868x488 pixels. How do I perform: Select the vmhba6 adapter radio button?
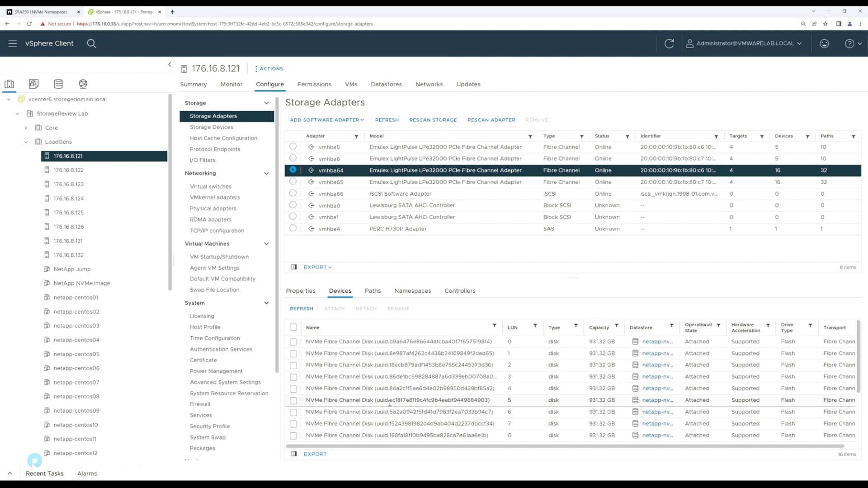[293, 158]
